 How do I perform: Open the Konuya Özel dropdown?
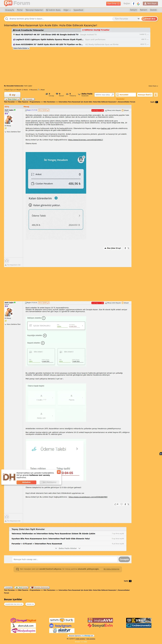coord(145,95)
